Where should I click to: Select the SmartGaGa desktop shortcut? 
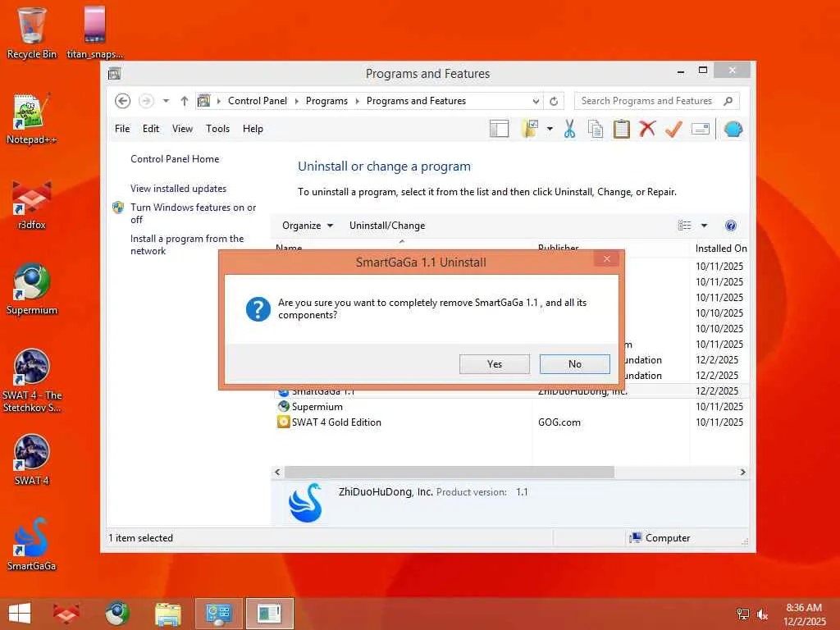click(32, 545)
